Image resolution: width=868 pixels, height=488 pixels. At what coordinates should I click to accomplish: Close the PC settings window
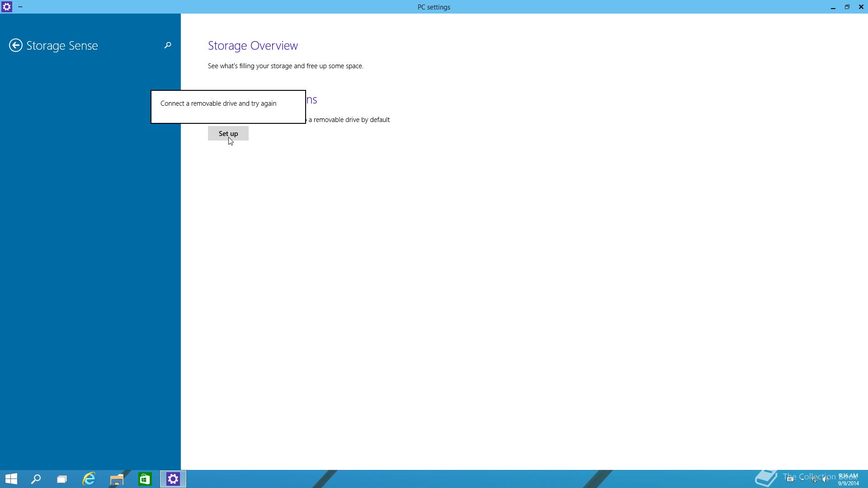(861, 7)
